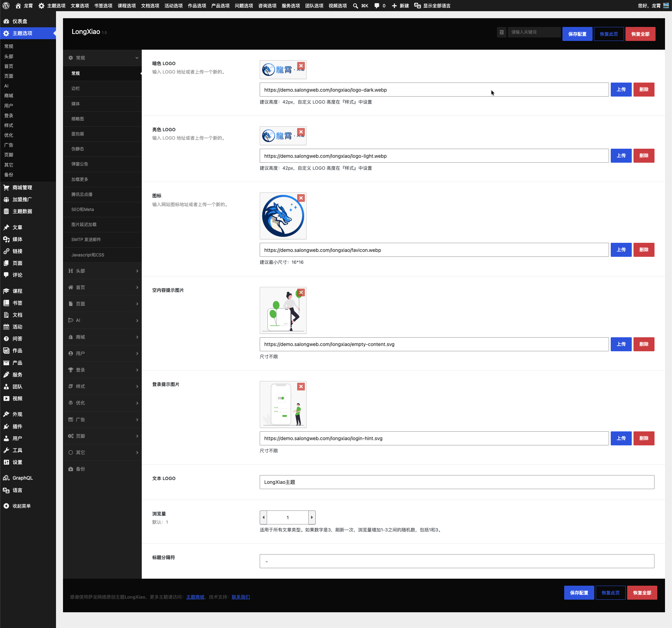Open 加盟推广 in the sidebar
Screen dimensions: 672x628
28,199
